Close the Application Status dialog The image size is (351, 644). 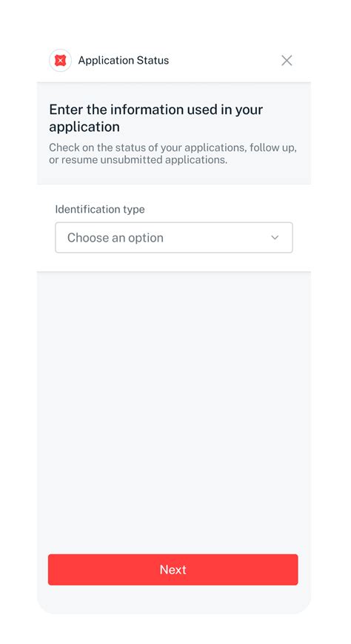(x=287, y=60)
